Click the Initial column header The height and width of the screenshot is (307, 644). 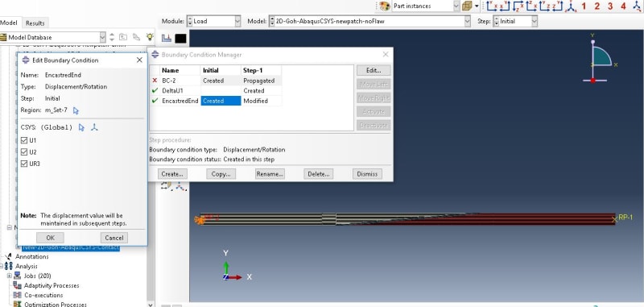(221, 70)
